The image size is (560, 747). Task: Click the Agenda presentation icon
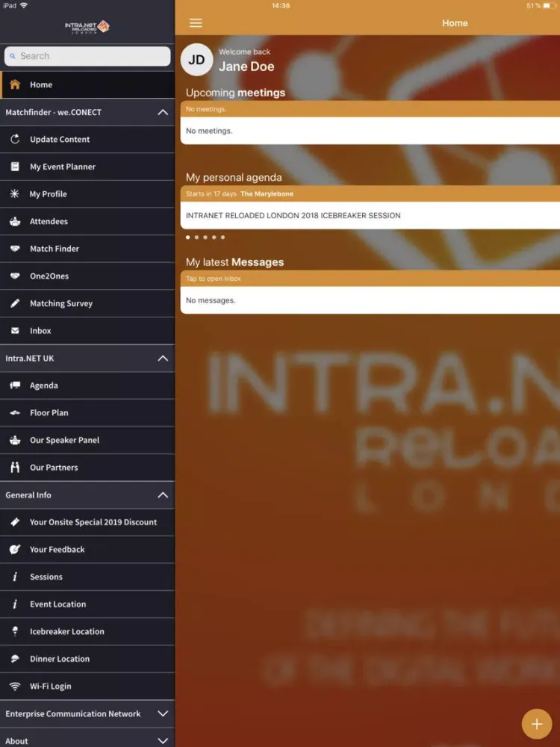(15, 385)
